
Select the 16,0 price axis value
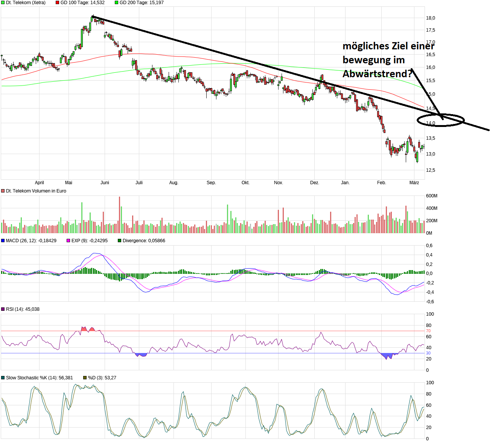[431, 67]
